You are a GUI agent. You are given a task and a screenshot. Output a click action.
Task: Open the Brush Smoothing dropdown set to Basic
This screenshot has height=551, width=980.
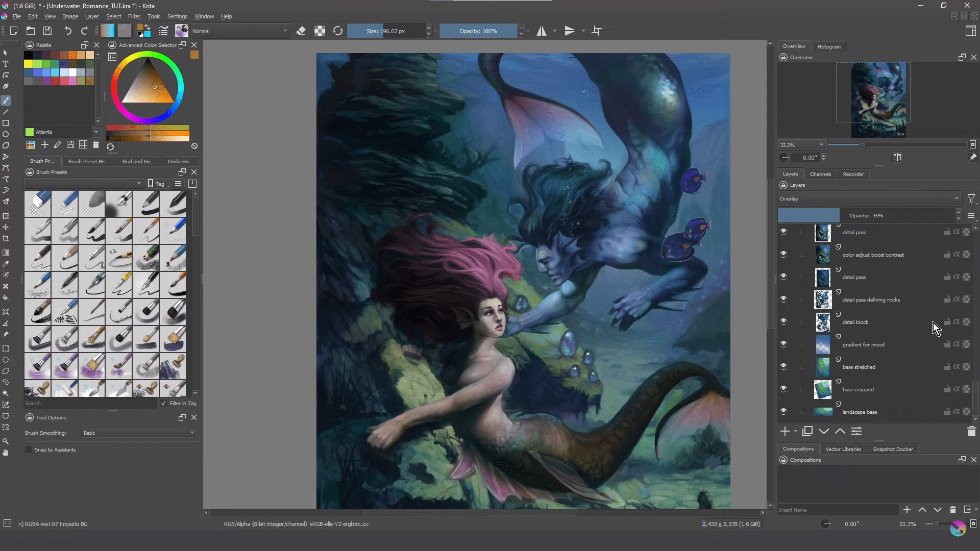coord(138,433)
